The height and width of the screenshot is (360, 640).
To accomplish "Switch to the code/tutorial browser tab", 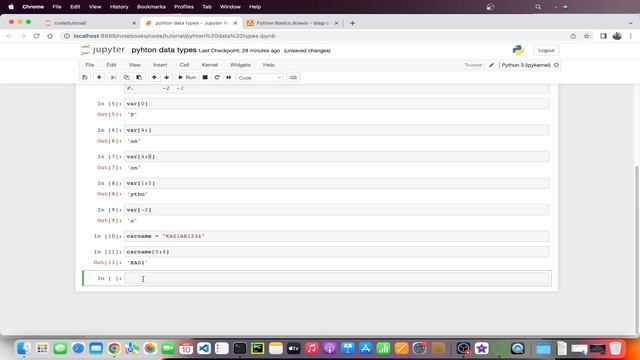I will coord(90,23).
